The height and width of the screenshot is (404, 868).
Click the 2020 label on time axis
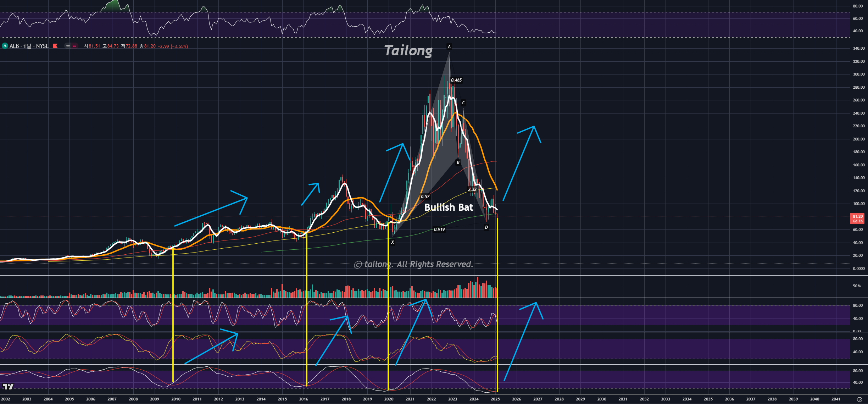(389, 399)
